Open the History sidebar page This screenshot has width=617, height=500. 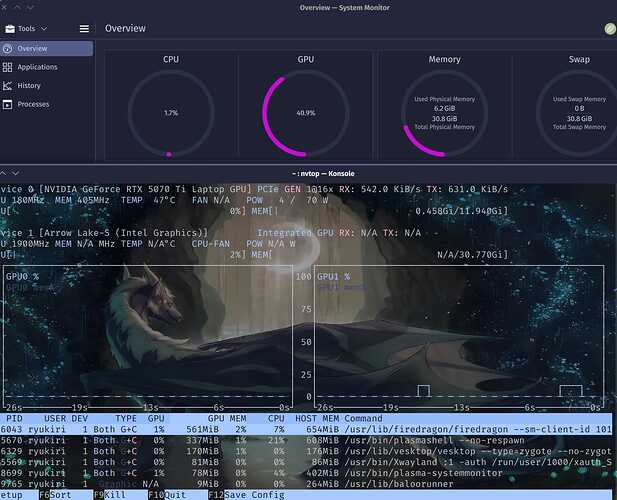(46, 85)
